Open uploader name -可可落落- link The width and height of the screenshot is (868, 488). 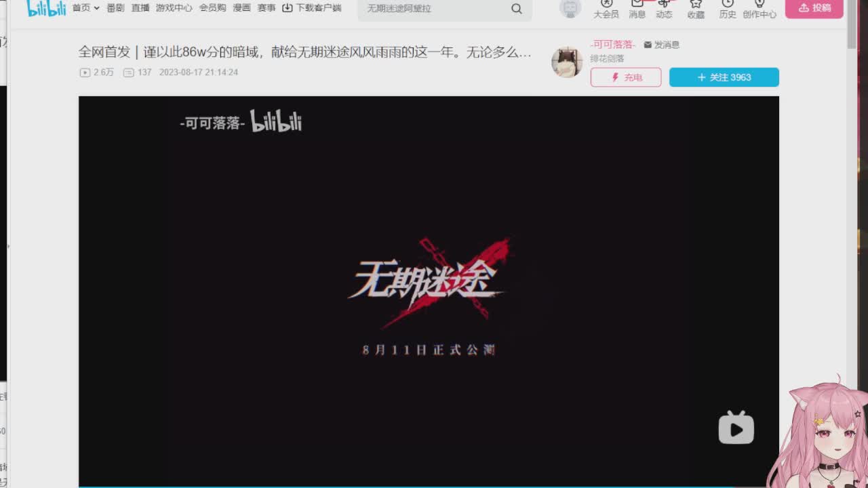[613, 45]
